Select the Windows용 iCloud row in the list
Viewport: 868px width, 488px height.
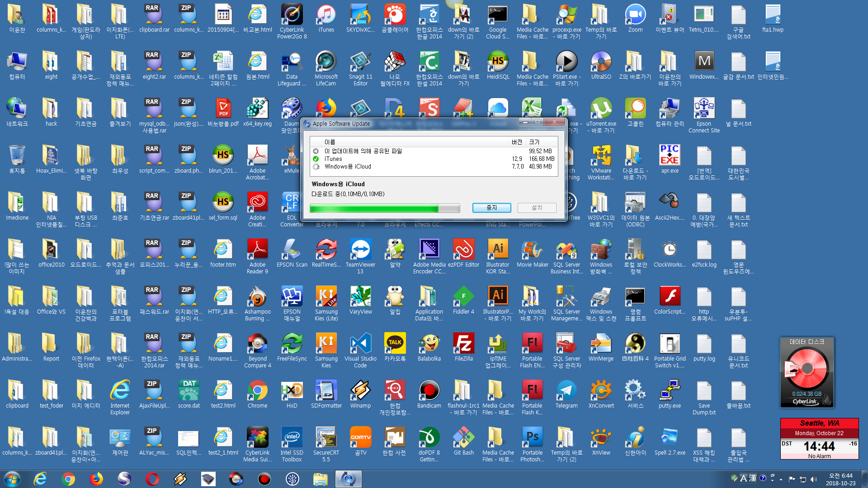(x=433, y=166)
